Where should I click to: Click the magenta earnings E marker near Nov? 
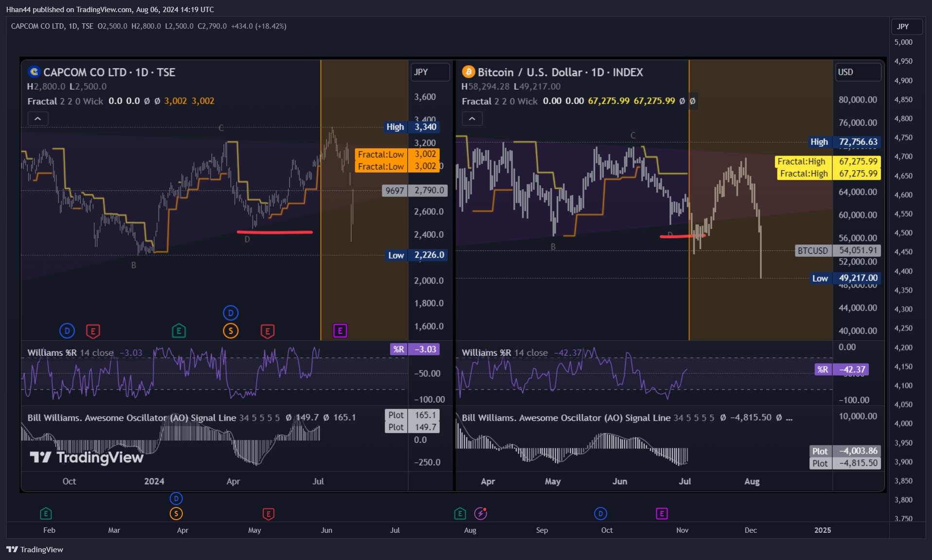tap(662, 513)
